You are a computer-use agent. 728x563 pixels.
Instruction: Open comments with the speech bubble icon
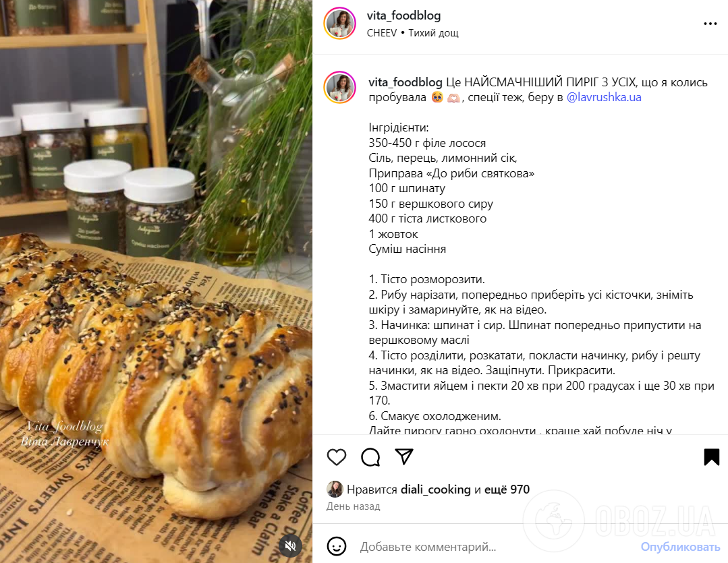370,457
